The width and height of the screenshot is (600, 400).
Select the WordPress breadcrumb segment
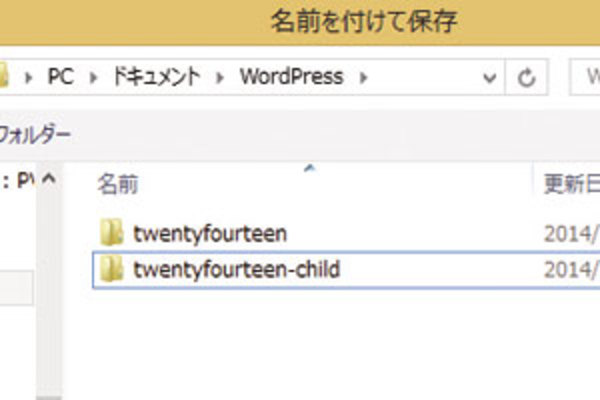[292, 77]
